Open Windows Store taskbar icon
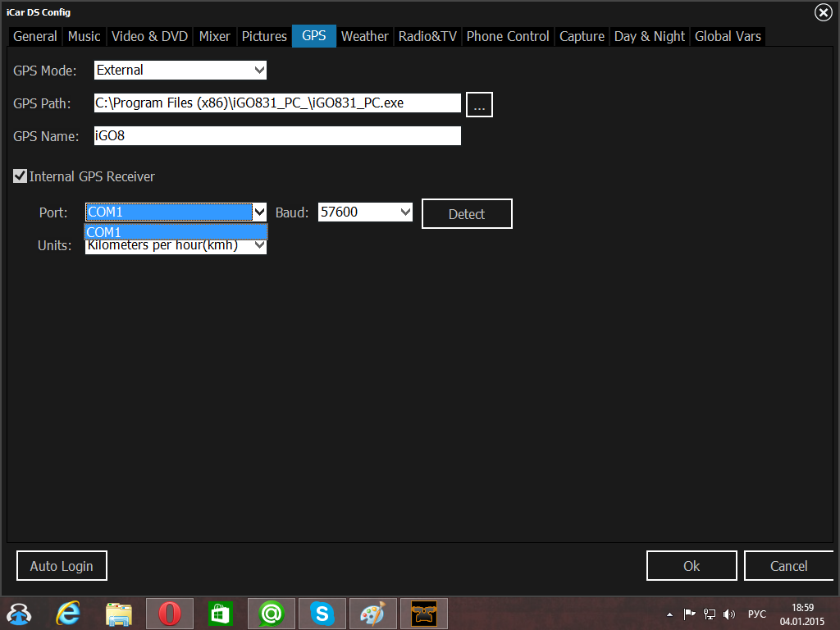840x630 pixels. [220, 614]
